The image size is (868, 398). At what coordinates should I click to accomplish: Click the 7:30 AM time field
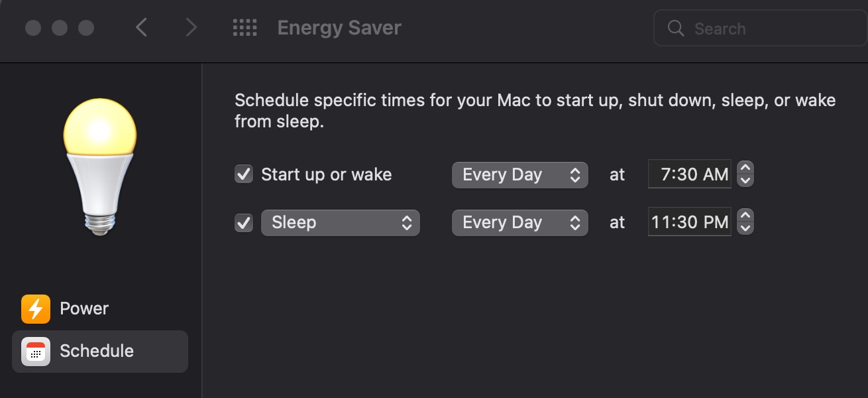pos(690,174)
